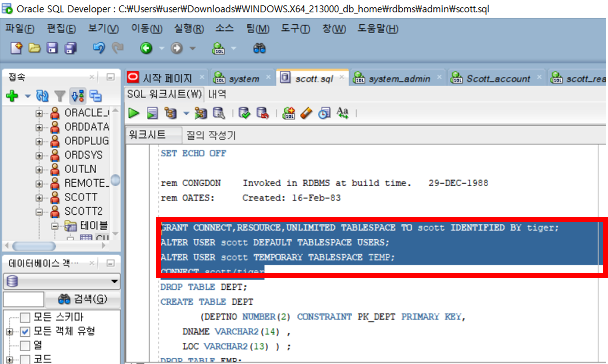Expand the OUTLN user node
Screen dimensions: 608x364
click(x=39, y=169)
